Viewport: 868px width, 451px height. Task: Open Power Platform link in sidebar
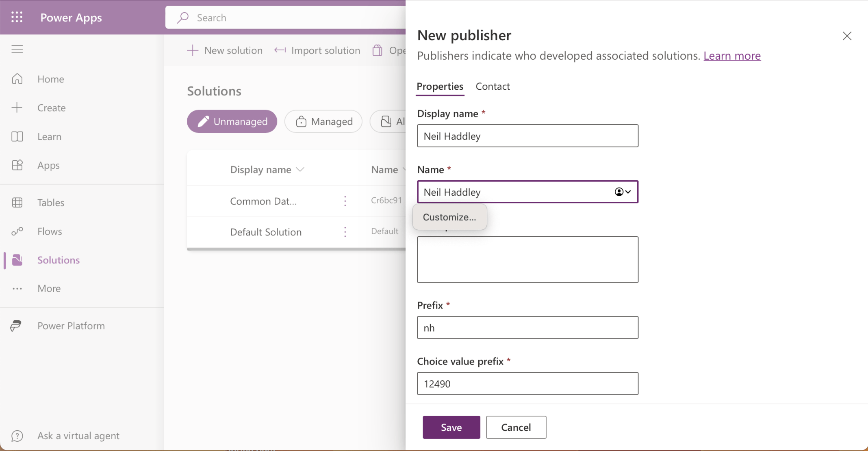coord(71,326)
